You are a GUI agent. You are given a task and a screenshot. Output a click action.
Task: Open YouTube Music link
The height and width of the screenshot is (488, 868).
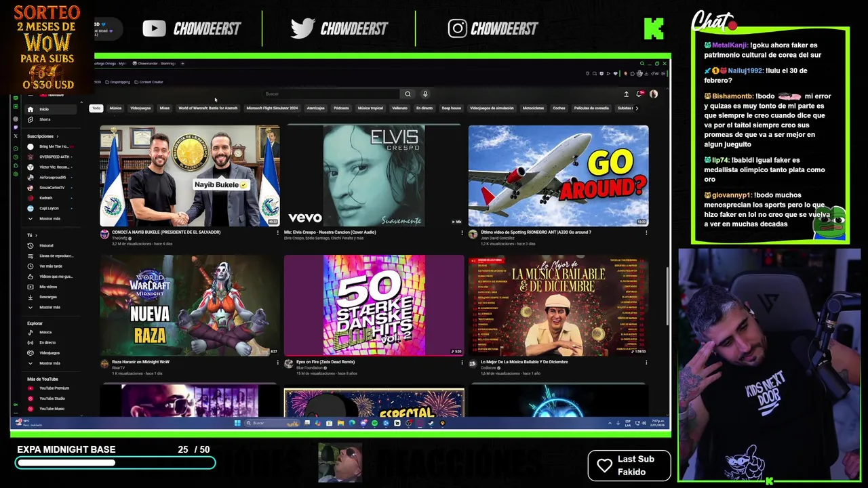pyautogui.click(x=52, y=409)
